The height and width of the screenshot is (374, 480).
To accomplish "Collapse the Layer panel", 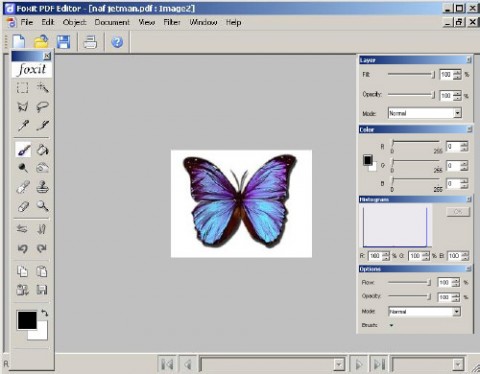I will pyautogui.click(x=469, y=60).
